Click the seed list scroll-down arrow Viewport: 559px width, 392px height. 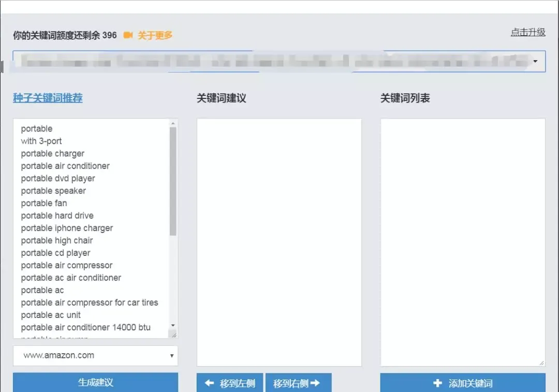(x=173, y=325)
